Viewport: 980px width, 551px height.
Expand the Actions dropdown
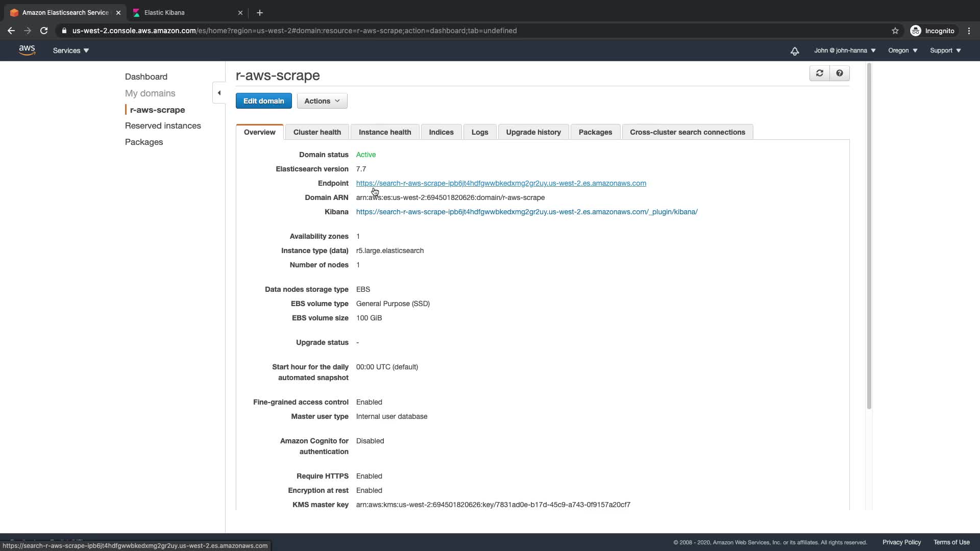pyautogui.click(x=322, y=101)
